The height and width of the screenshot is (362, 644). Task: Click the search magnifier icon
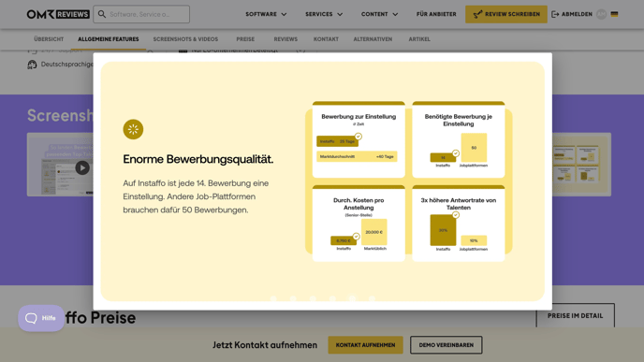[x=102, y=14]
